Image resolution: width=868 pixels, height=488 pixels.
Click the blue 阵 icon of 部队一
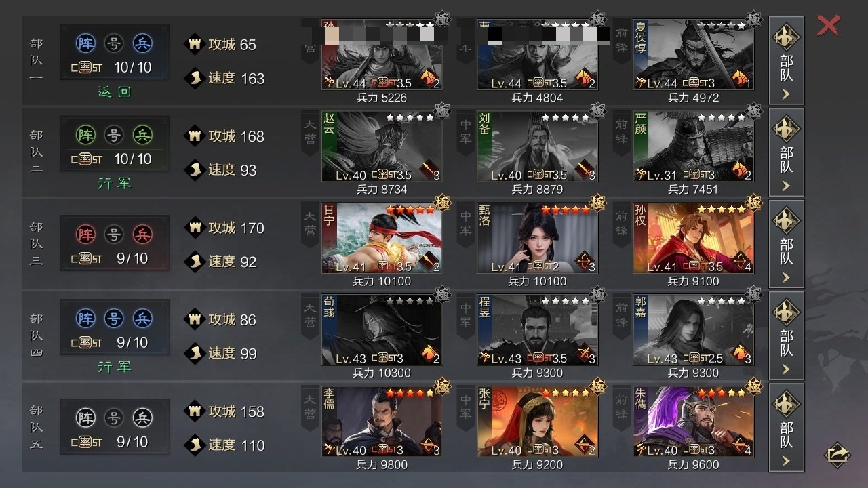pos(85,43)
